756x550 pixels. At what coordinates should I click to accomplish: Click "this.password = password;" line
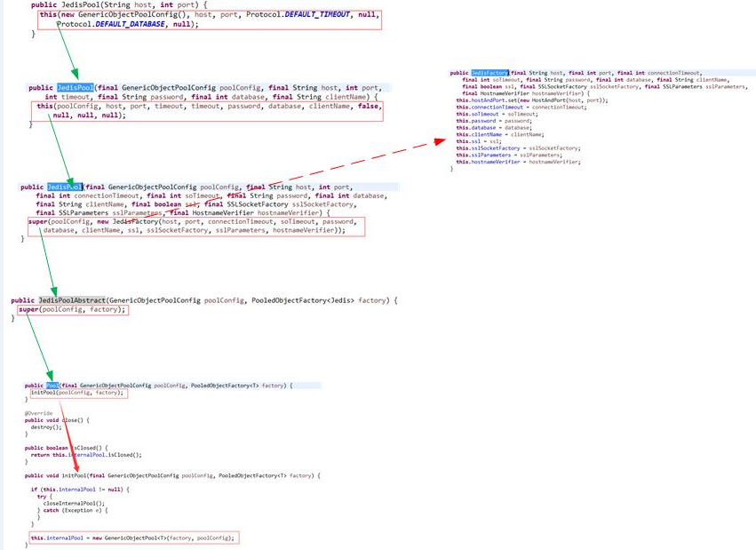point(494,121)
